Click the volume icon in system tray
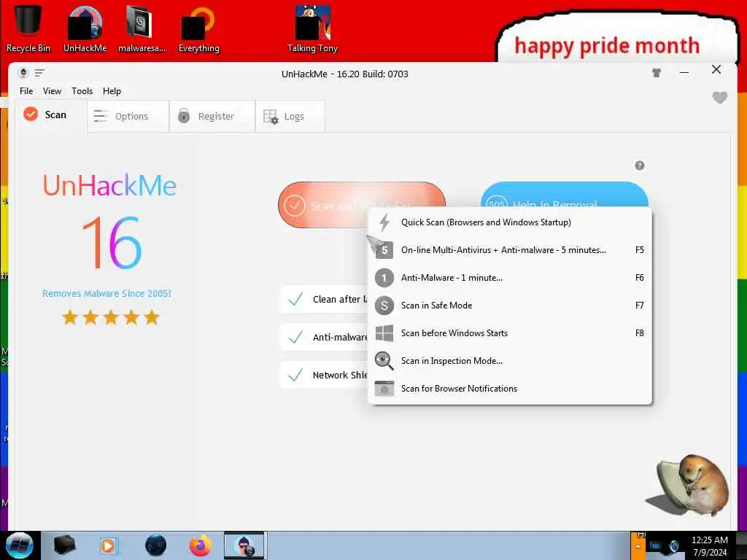The width and height of the screenshot is (747, 560). click(673, 546)
